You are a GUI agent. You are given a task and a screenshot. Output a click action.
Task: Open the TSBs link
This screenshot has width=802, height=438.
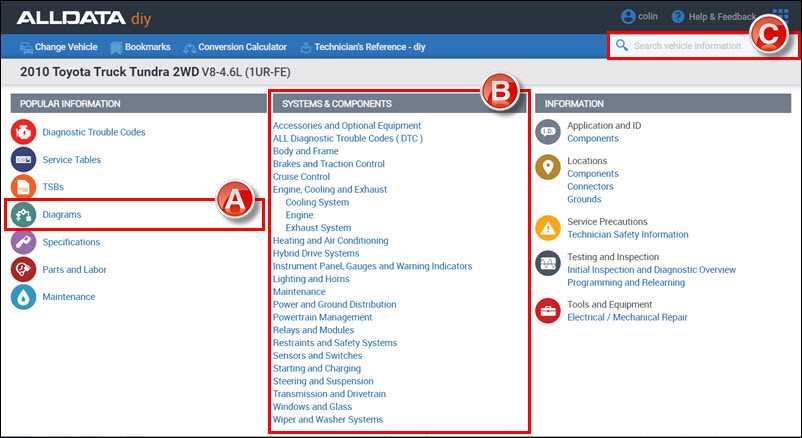click(x=53, y=187)
